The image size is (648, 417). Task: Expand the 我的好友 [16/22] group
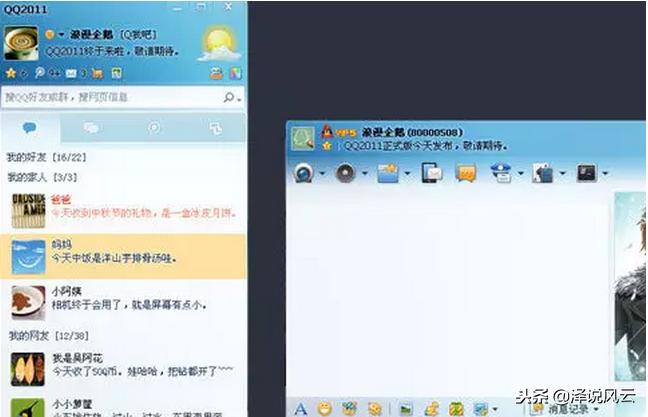pos(47,157)
